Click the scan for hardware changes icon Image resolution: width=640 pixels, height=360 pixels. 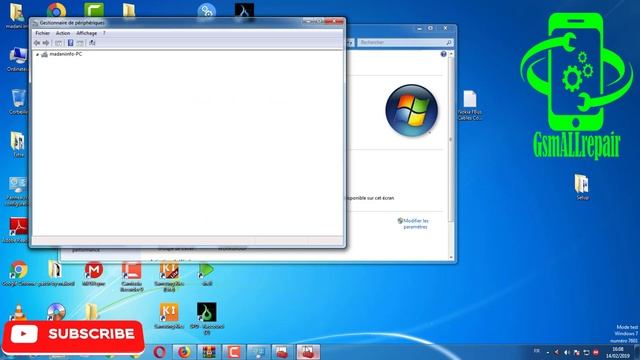pos(92,43)
